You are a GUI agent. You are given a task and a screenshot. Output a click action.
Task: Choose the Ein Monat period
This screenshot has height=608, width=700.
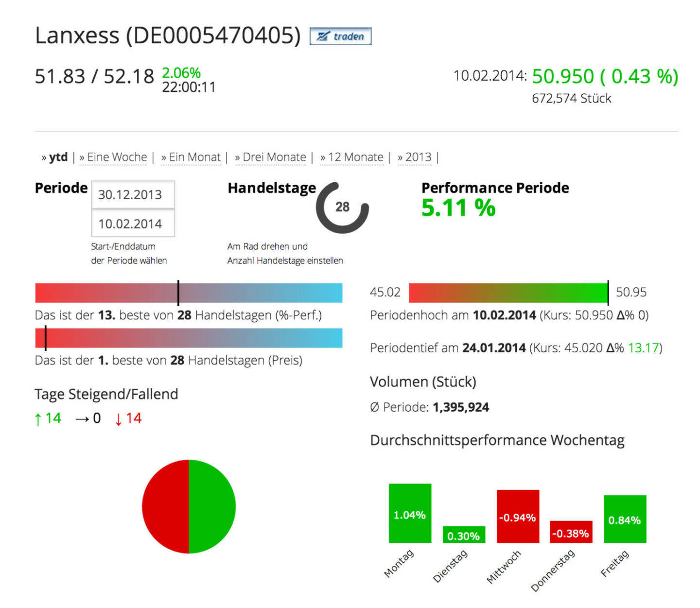[x=194, y=157]
